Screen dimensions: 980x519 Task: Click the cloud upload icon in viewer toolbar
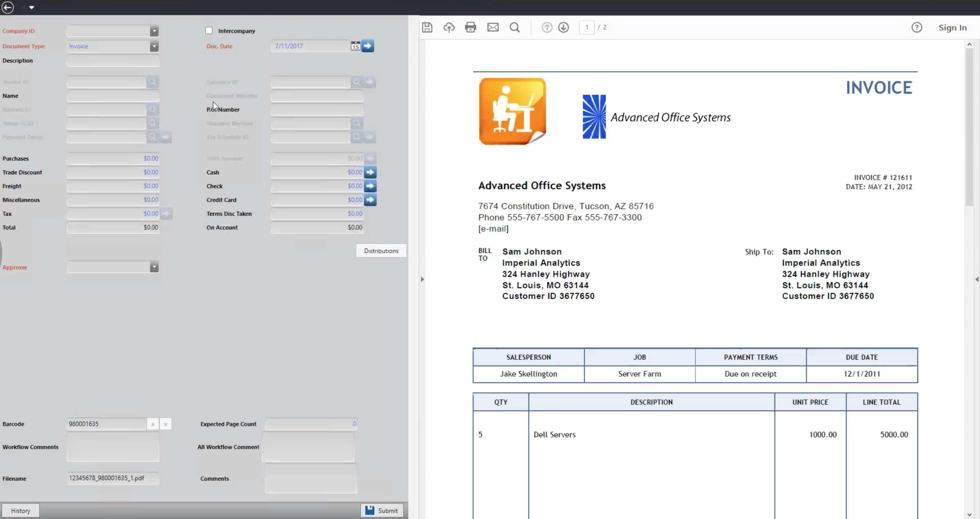coord(449,27)
